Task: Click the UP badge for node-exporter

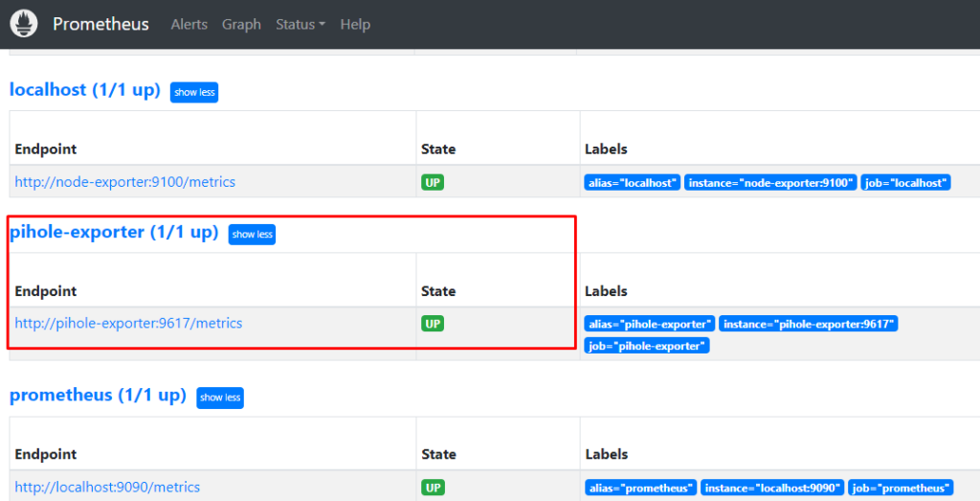Action: [433, 183]
